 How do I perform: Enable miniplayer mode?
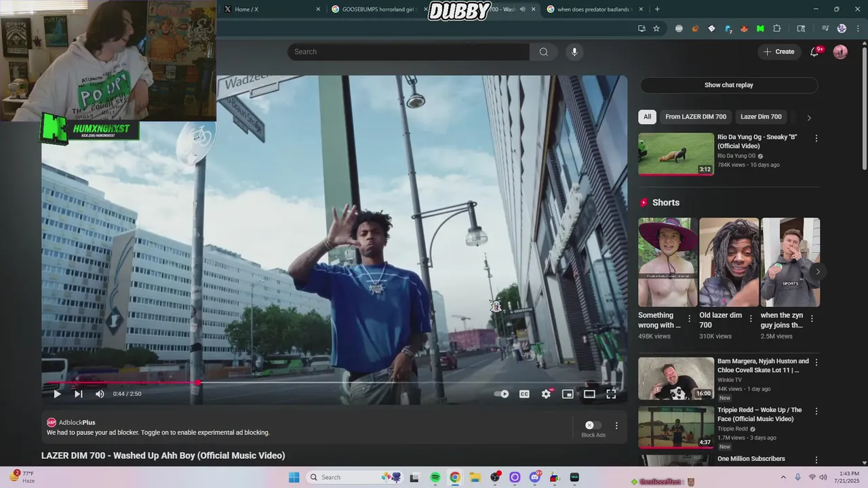(568, 394)
